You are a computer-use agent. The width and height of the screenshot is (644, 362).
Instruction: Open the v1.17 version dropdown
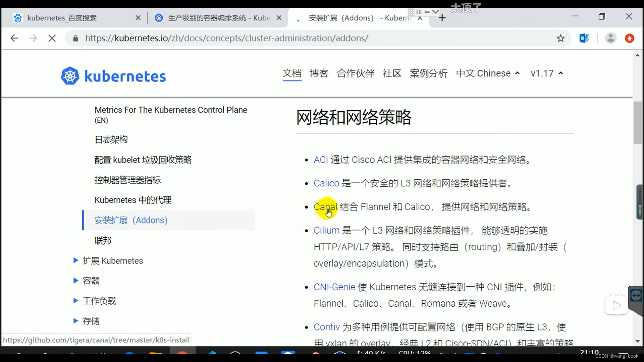[x=547, y=73]
